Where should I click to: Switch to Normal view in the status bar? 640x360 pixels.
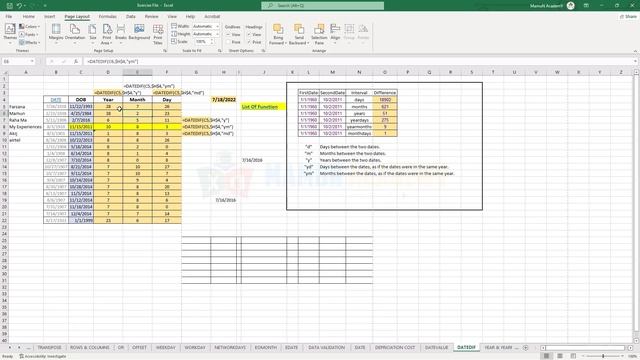point(546,356)
